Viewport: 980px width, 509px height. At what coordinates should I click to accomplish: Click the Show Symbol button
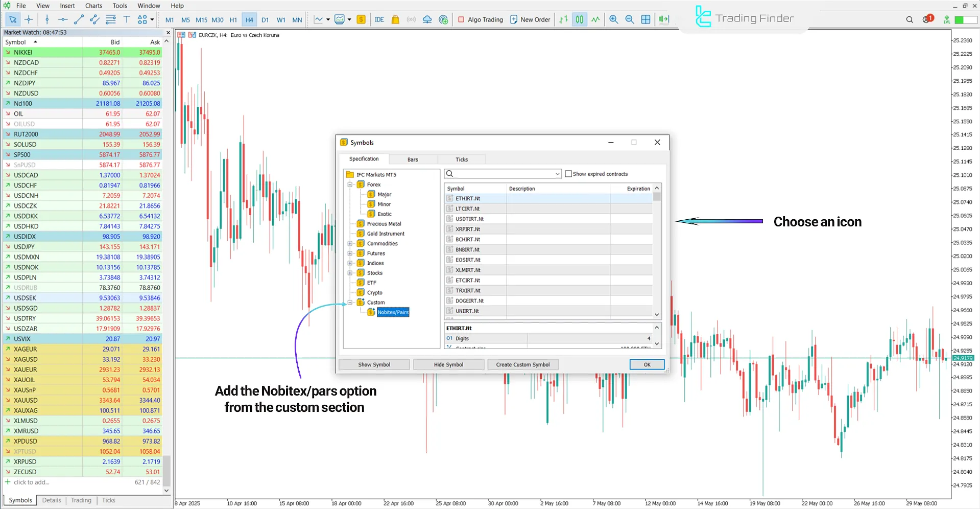(374, 364)
